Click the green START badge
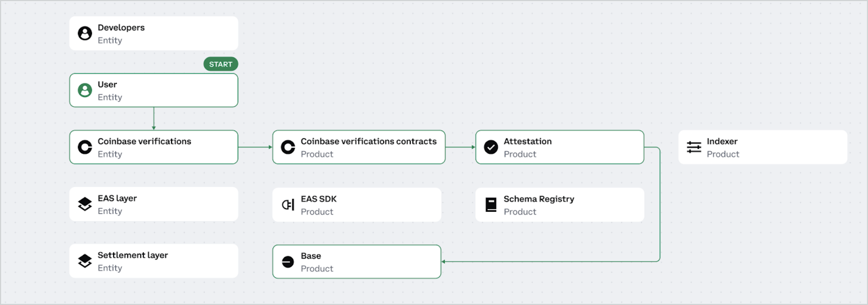868x305 pixels. [221, 64]
